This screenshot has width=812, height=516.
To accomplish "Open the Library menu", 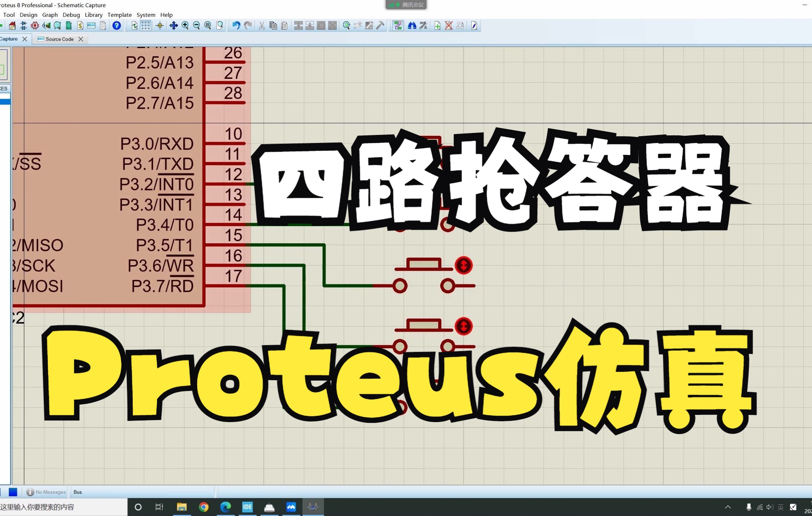I will pyautogui.click(x=94, y=15).
